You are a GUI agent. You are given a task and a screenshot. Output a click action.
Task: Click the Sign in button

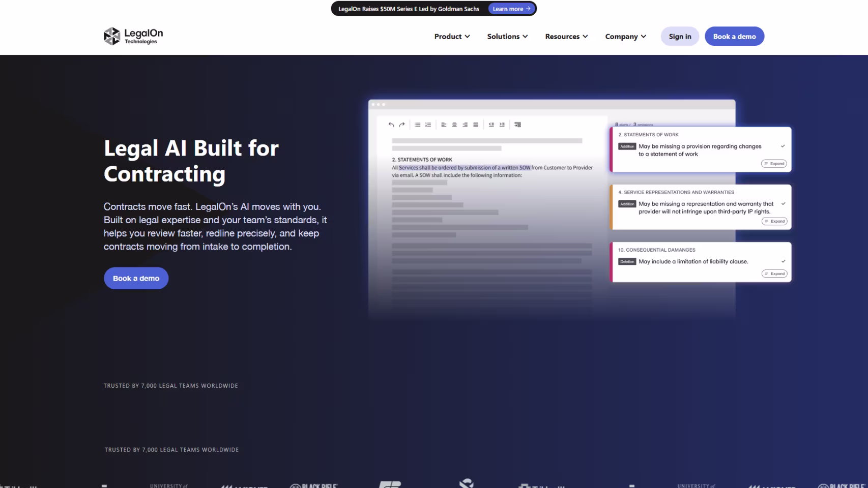coord(680,37)
